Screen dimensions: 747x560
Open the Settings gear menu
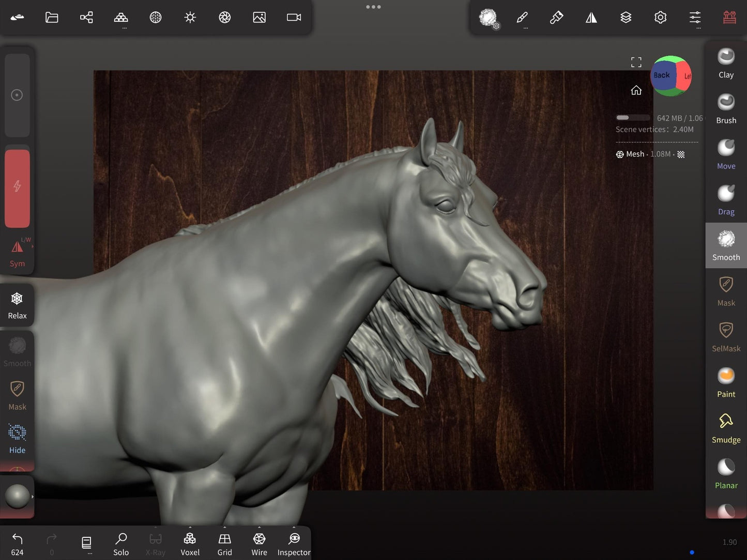pos(660,18)
